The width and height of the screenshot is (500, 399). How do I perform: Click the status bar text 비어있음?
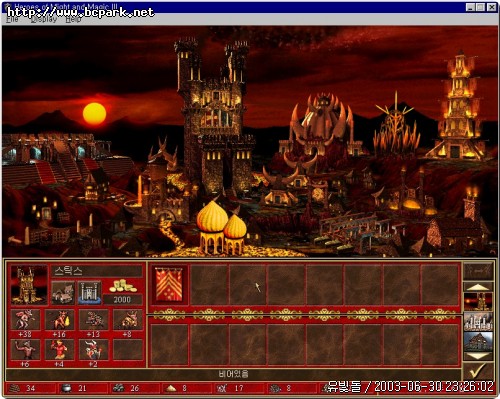[233, 374]
